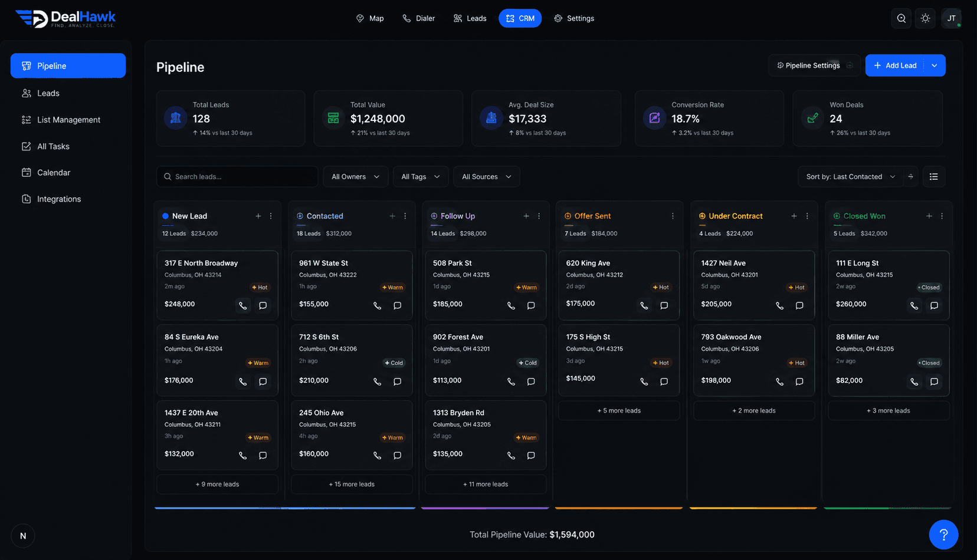The image size is (977, 560).
Task: Open Dialer in top navigation
Action: pyautogui.click(x=419, y=18)
